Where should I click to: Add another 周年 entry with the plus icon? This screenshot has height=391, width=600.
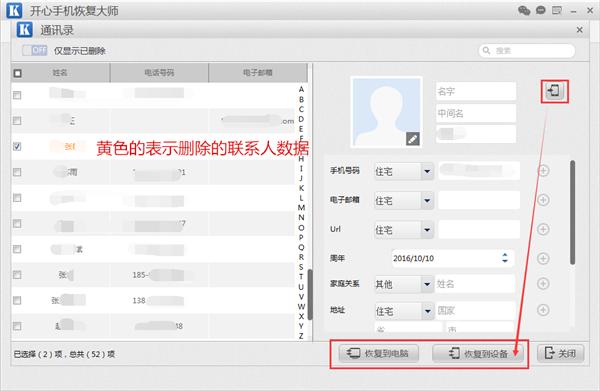point(543,258)
